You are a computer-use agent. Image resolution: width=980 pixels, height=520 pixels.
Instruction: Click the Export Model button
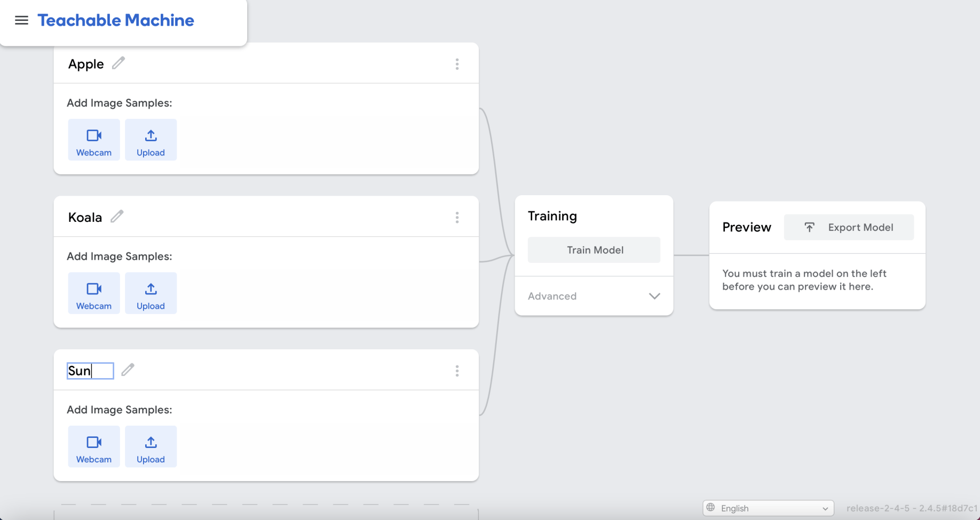pyautogui.click(x=849, y=227)
